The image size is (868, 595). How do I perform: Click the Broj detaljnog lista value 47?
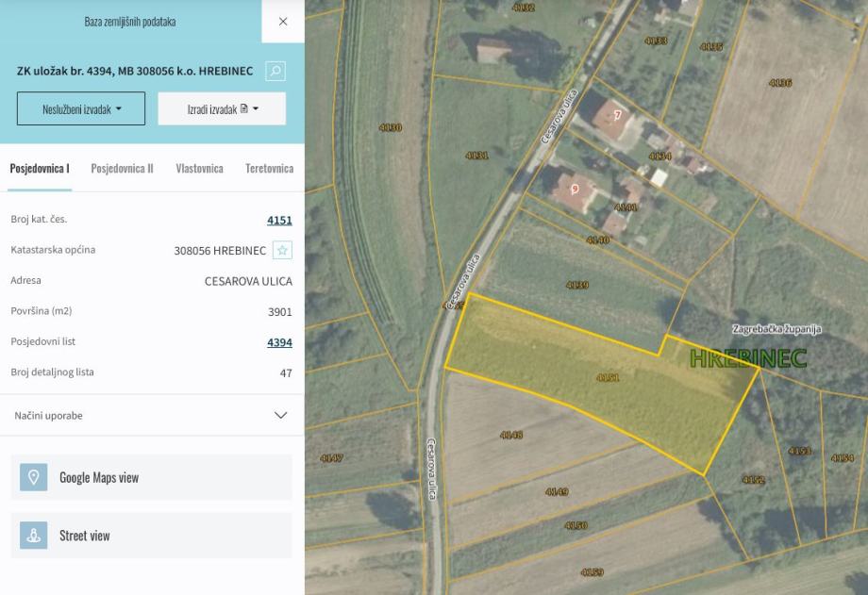(x=286, y=373)
